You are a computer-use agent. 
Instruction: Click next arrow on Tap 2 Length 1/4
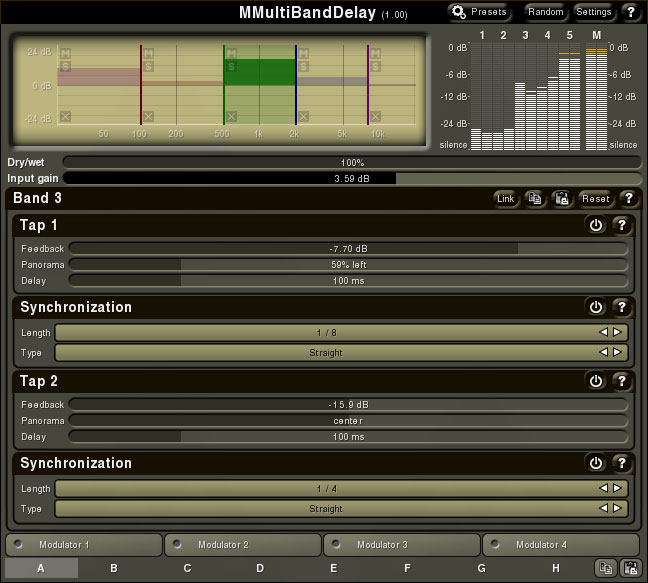[x=617, y=488]
